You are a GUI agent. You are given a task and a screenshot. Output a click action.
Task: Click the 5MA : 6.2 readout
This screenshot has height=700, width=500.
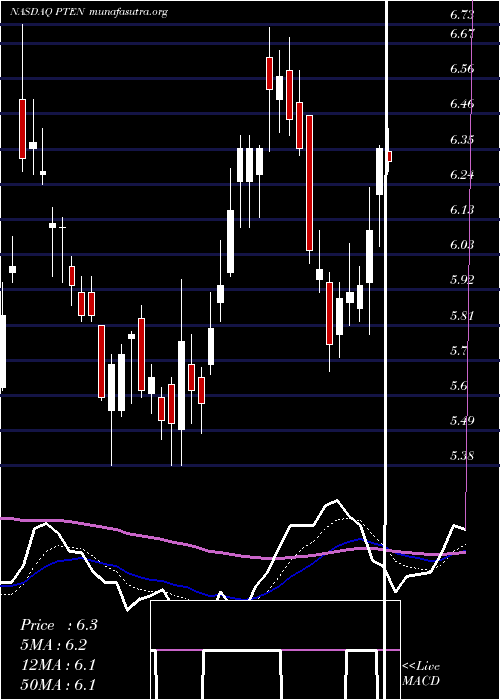pos(54,645)
